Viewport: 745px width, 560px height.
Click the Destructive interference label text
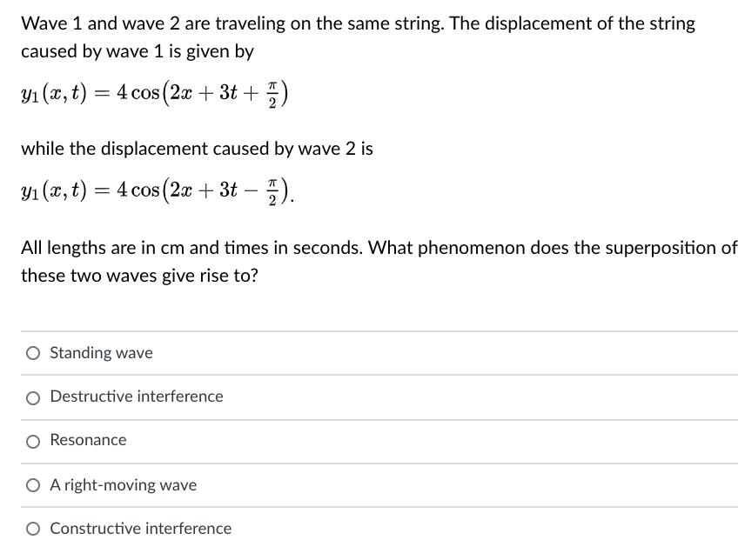pos(136,397)
